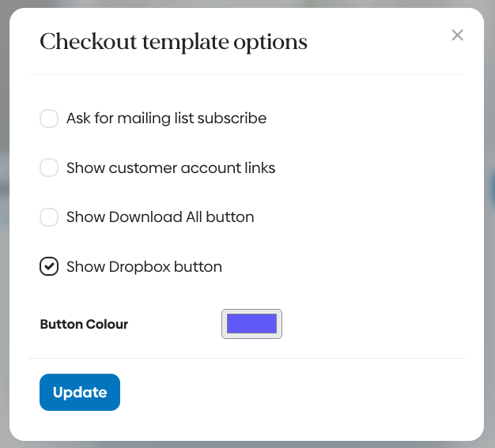Enable the mailing list subscribe checkbox
The height and width of the screenshot is (448, 495).
click(x=49, y=119)
